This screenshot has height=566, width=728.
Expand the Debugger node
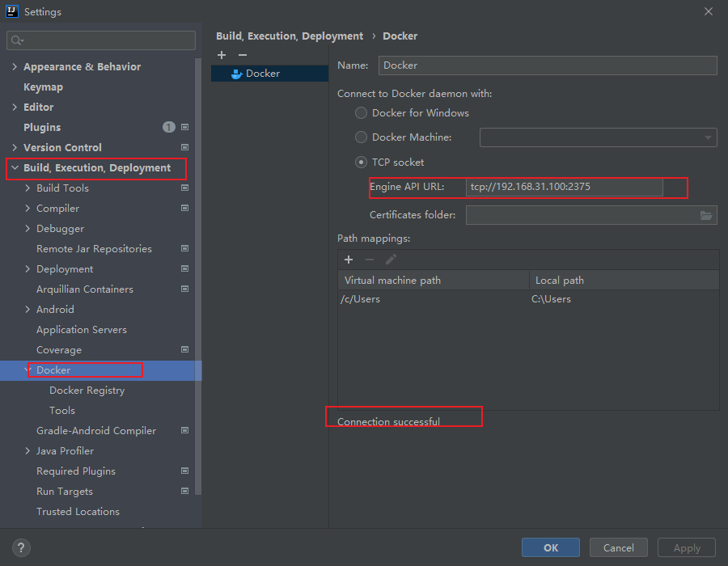[28, 229]
